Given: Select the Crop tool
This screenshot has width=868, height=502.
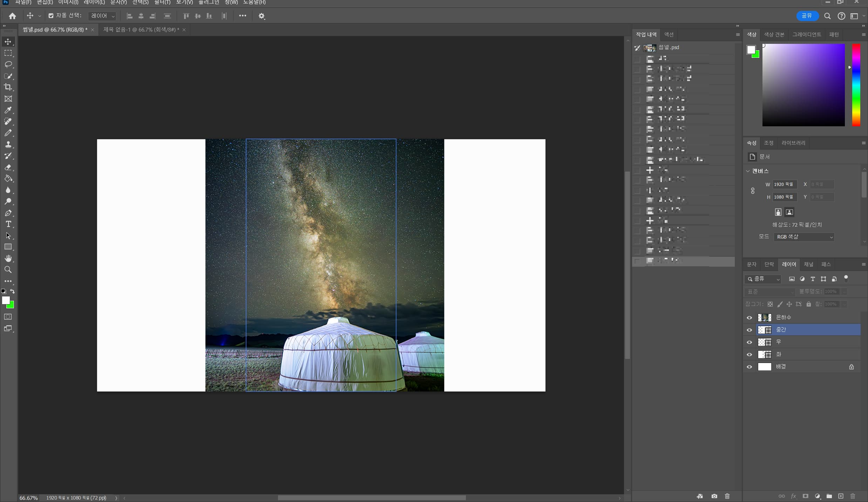Looking at the screenshot, I should [x=8, y=87].
